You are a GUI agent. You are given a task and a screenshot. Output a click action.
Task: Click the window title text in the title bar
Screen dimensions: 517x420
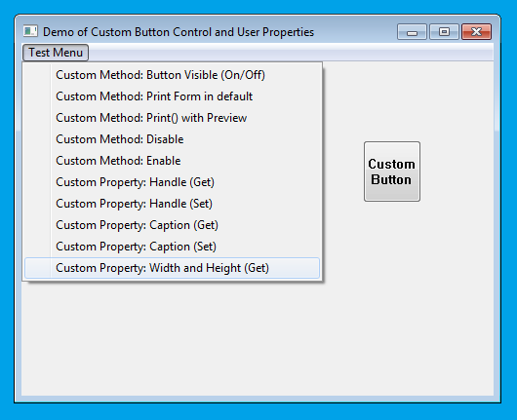point(179,32)
